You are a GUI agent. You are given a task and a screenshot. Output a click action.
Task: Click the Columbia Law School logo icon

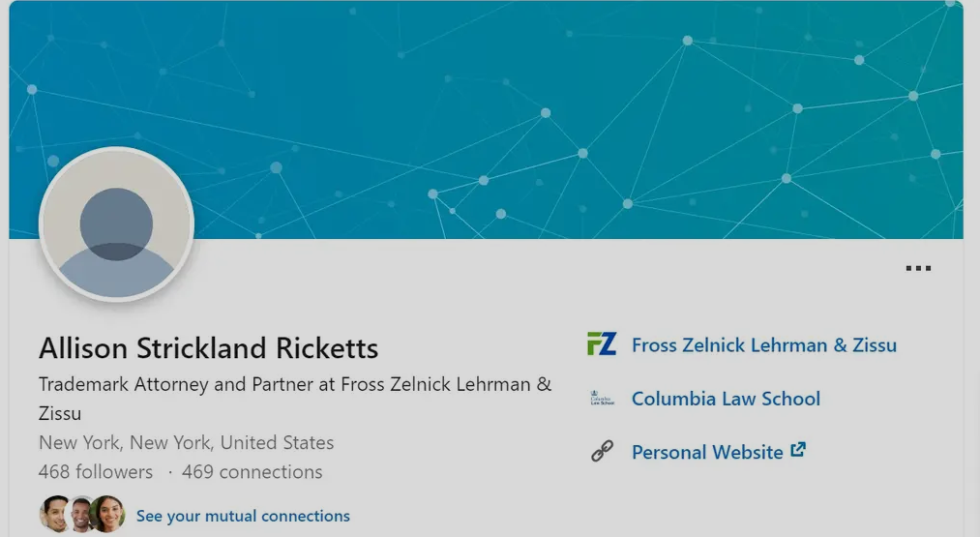[x=602, y=399]
